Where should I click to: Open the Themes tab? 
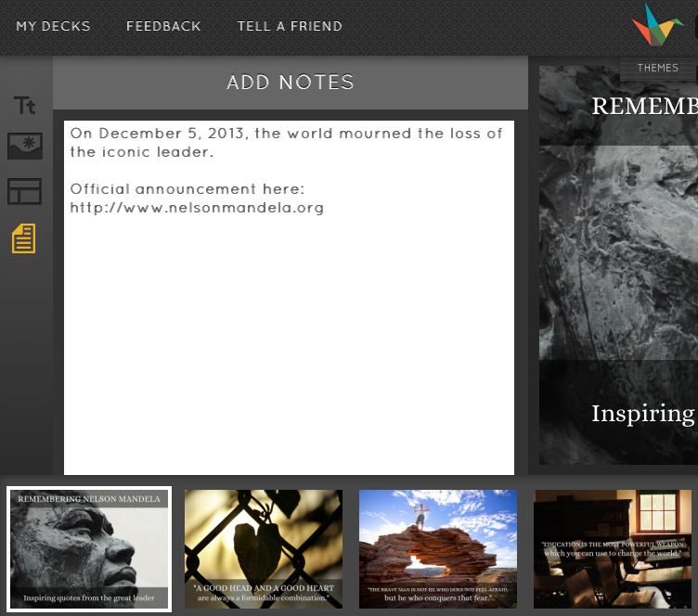click(658, 68)
